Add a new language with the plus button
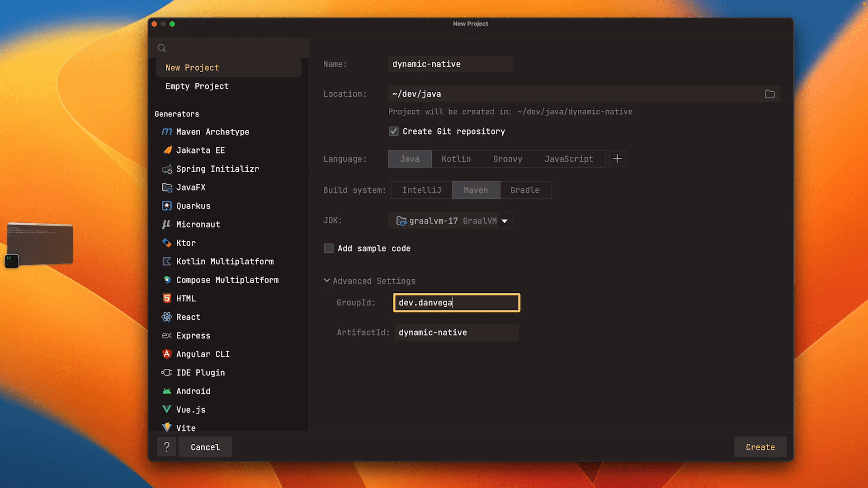This screenshot has width=868, height=488. (618, 159)
